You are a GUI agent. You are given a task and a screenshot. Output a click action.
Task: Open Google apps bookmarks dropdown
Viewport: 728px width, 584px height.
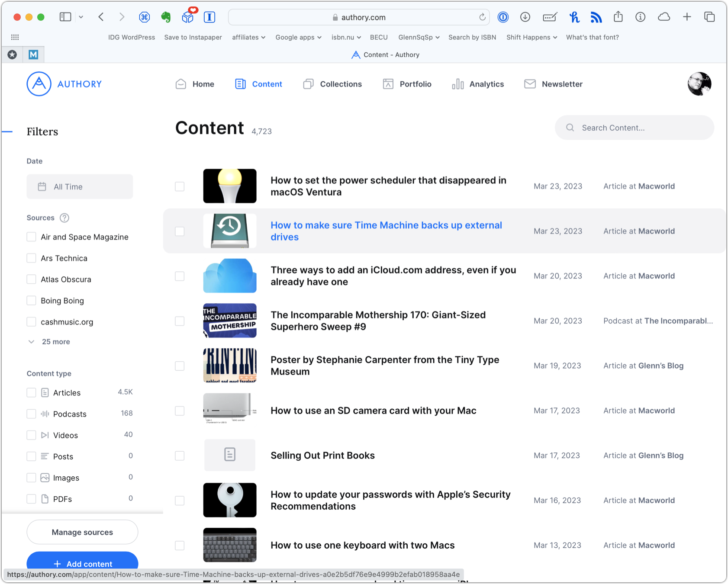(298, 37)
